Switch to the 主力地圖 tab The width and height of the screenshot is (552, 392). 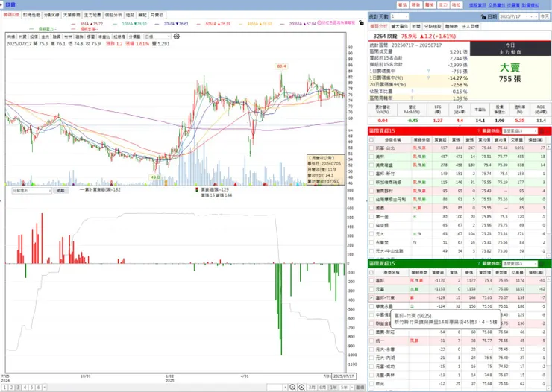tap(92, 15)
